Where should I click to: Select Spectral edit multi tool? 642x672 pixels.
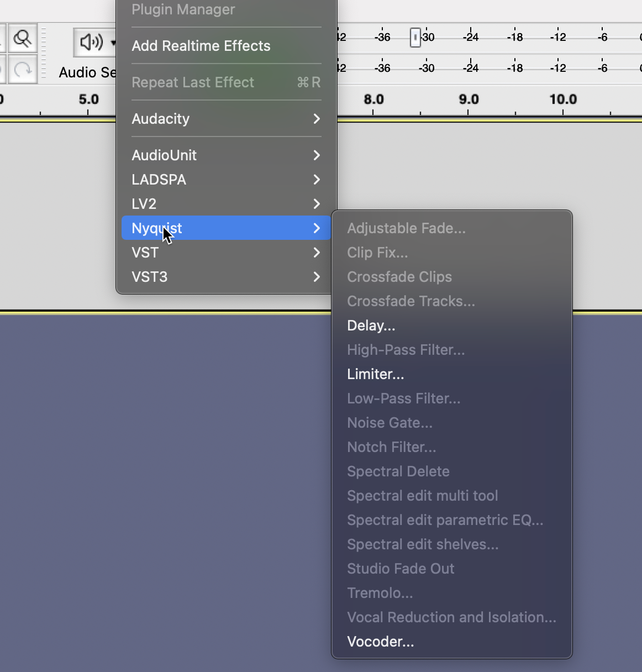(452, 496)
